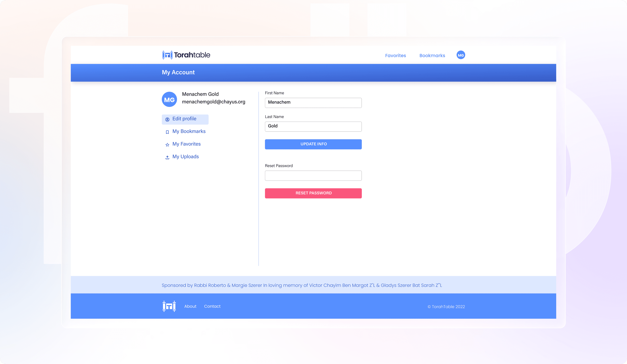Image resolution: width=627 pixels, height=364 pixels.
Task: Click the bookmark icon beside My Bookmarks
Action: tap(167, 132)
